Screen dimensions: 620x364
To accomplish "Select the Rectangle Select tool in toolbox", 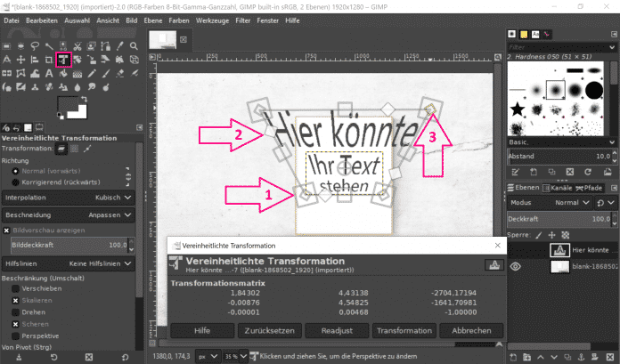I will tap(8, 44).
